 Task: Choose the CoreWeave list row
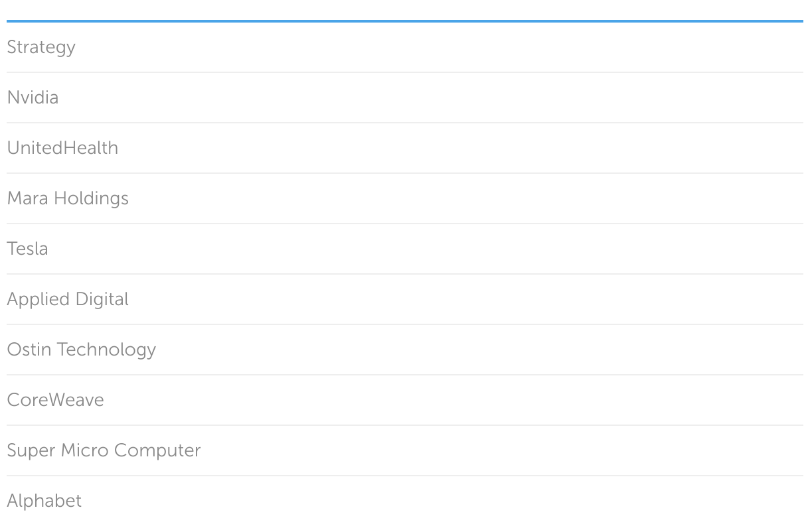pyautogui.click(x=405, y=400)
